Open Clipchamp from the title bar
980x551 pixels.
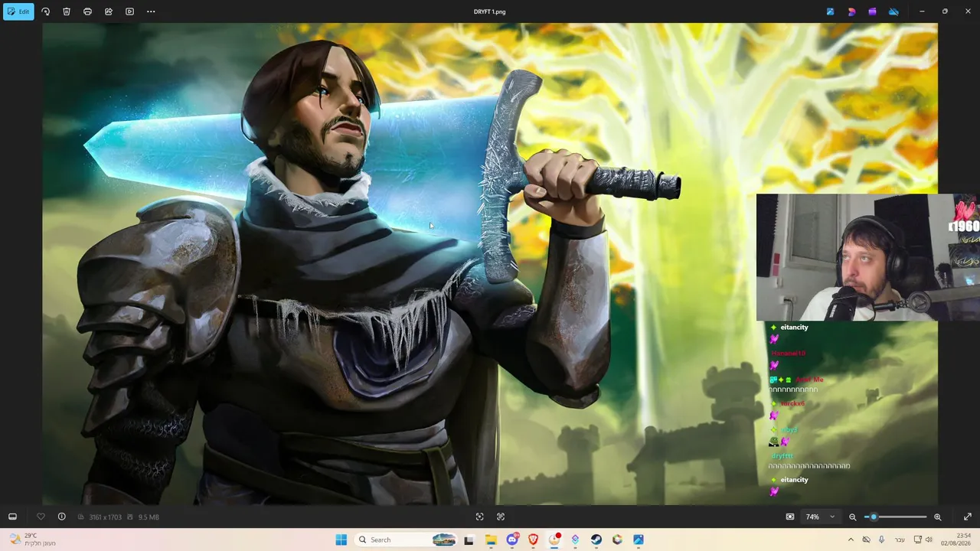[872, 11]
